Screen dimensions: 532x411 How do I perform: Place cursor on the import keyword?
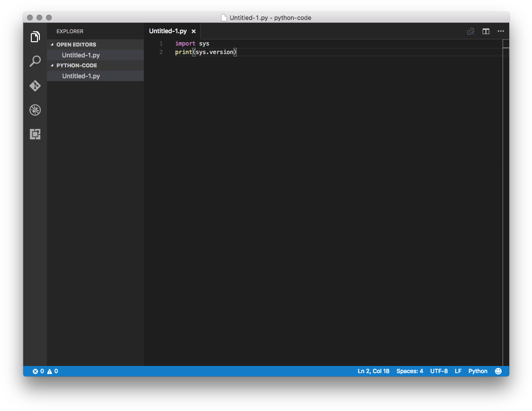[x=185, y=44]
